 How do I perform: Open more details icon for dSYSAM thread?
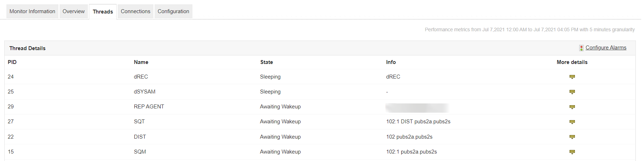pyautogui.click(x=572, y=92)
